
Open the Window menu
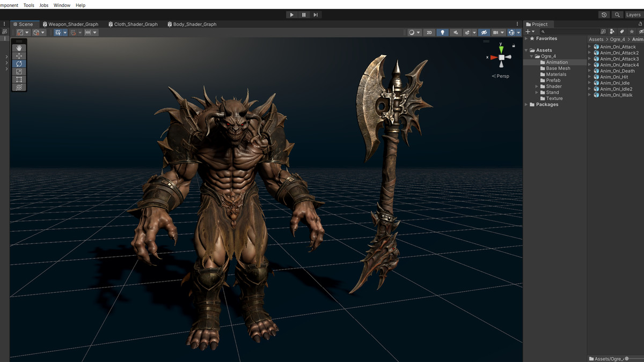pyautogui.click(x=61, y=5)
